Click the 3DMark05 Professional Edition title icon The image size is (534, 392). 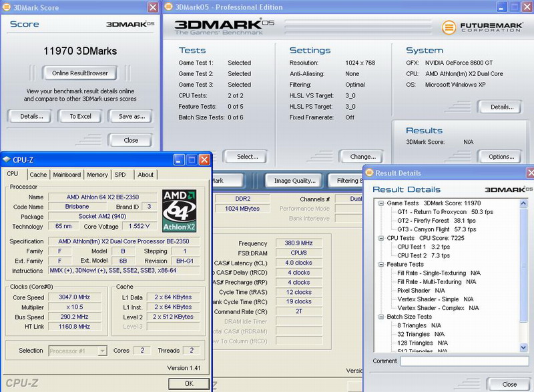point(168,7)
